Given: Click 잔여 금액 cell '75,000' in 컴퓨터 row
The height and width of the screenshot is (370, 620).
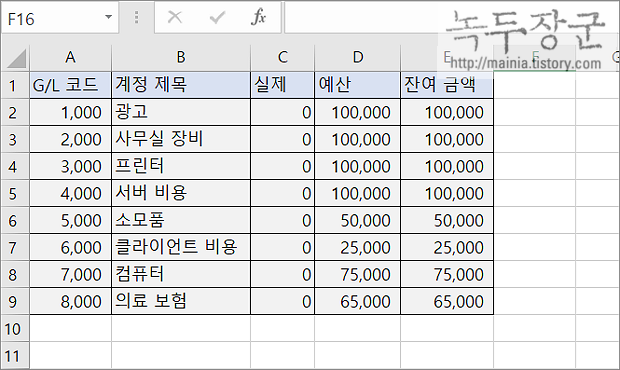Looking at the screenshot, I should coord(447,274).
